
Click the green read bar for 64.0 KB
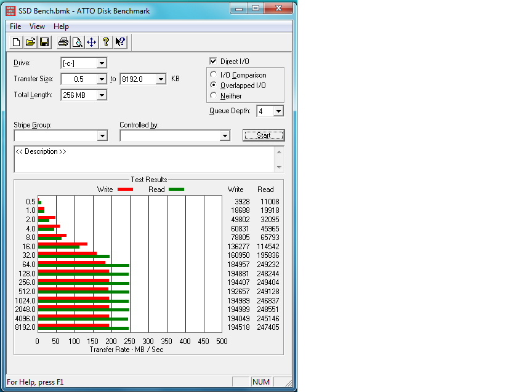(x=84, y=265)
